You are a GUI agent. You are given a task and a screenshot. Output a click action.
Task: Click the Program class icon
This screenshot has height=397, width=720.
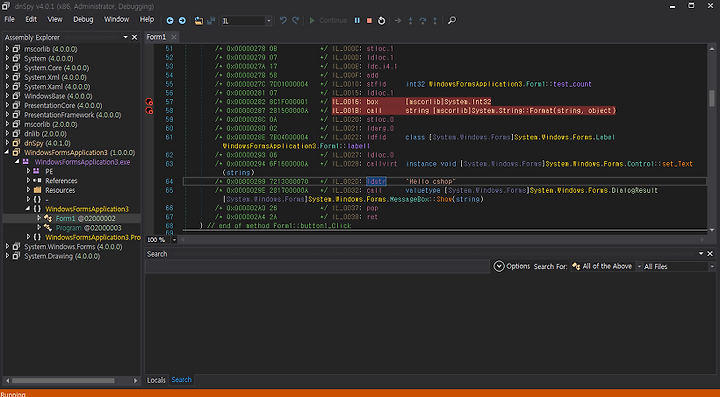(48, 228)
